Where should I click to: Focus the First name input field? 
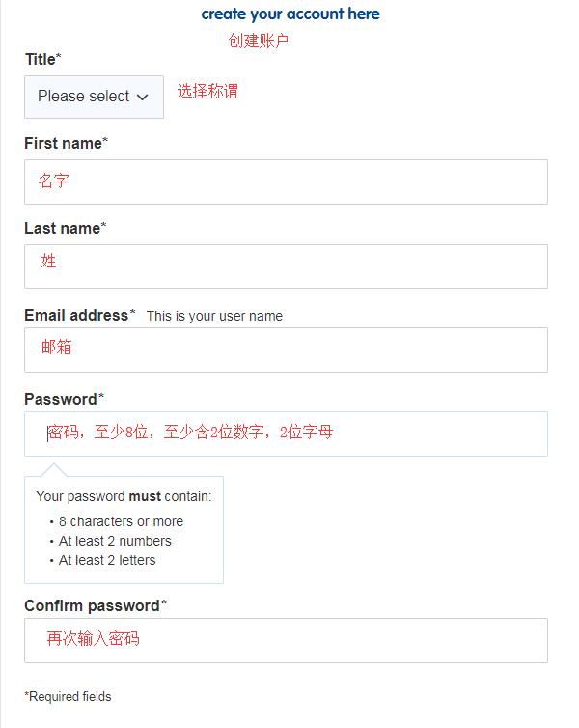coord(286,182)
